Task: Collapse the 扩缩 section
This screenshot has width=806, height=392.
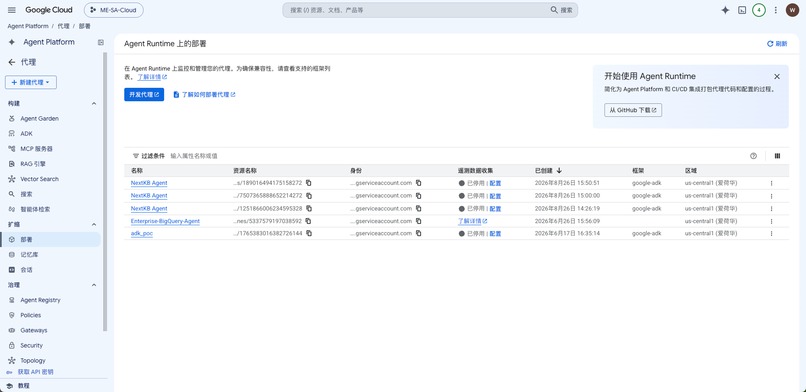Action: click(x=94, y=225)
